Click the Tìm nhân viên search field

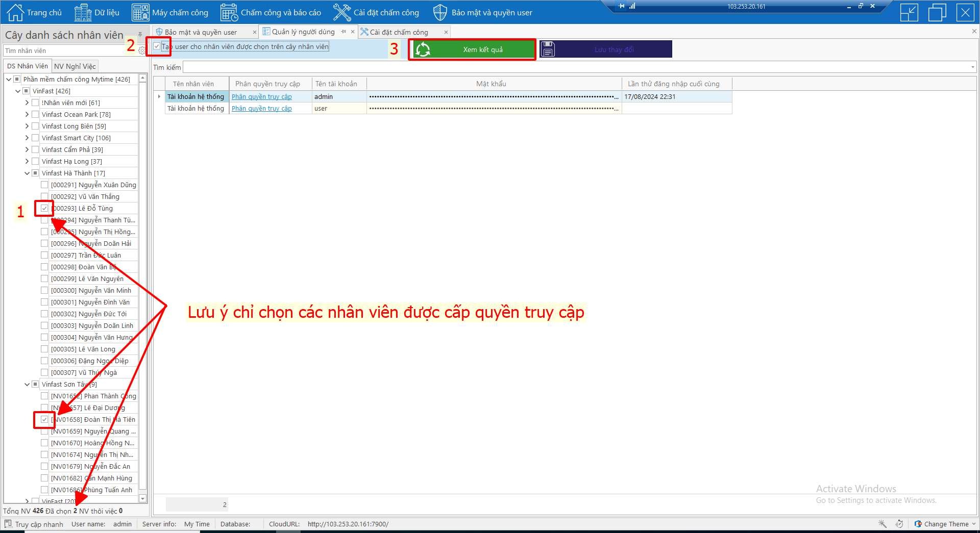[64, 51]
